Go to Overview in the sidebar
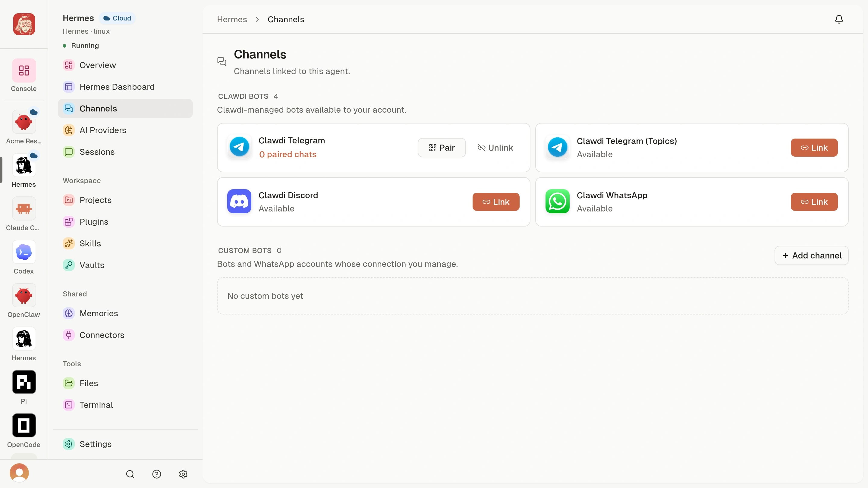Image resolution: width=868 pixels, height=488 pixels. coord(125,65)
